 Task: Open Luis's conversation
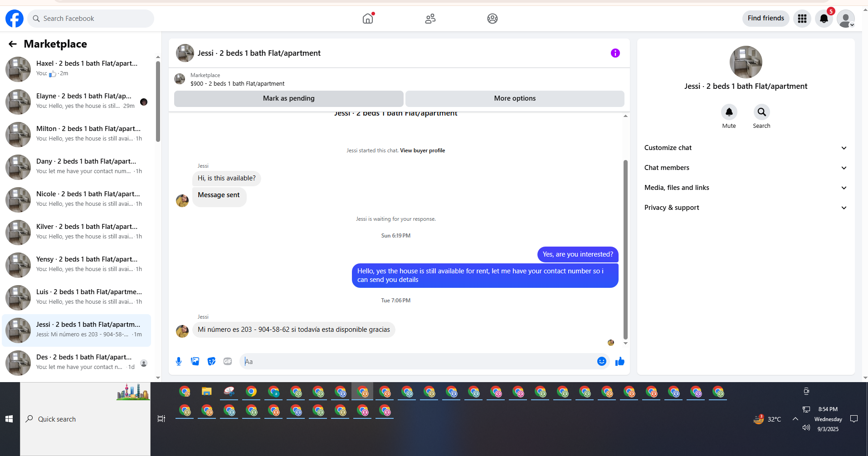77,298
